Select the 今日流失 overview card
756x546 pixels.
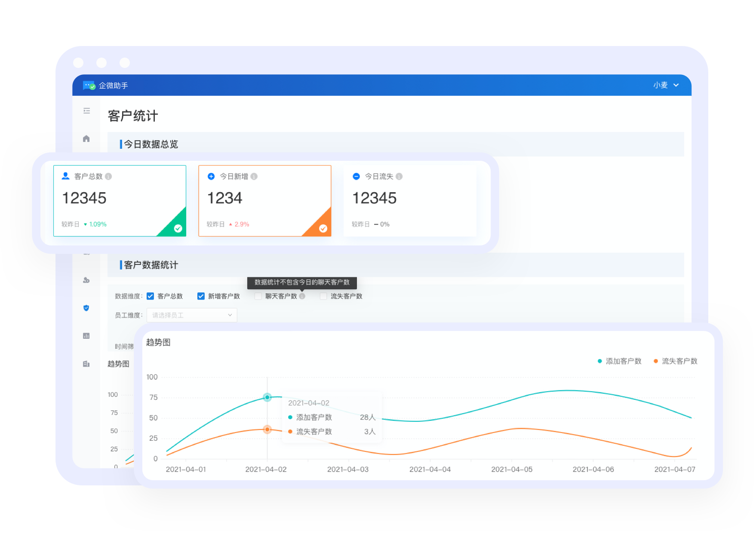point(410,201)
